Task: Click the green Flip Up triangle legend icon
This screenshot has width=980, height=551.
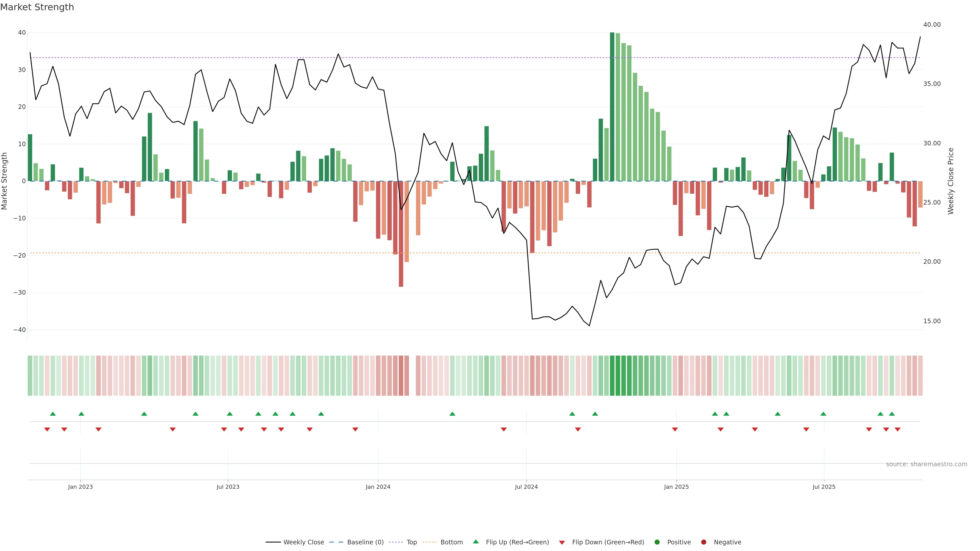Action: [x=475, y=542]
